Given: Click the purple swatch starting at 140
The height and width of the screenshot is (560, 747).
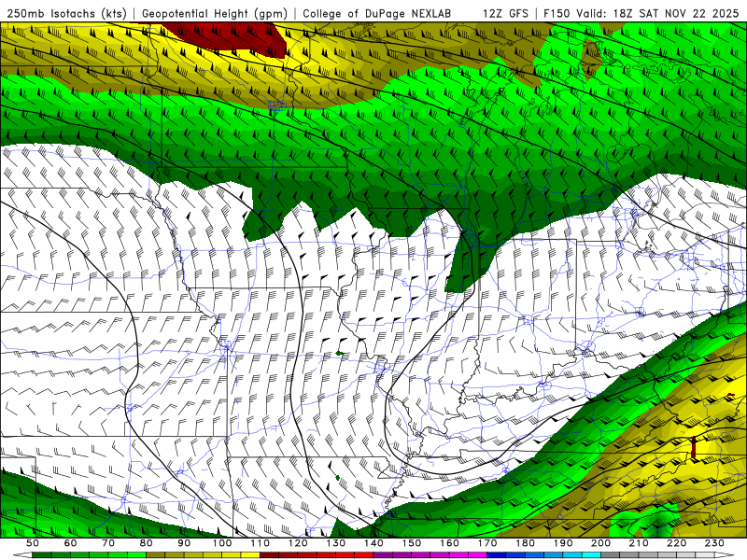Looking at the screenshot, I should [383, 555].
